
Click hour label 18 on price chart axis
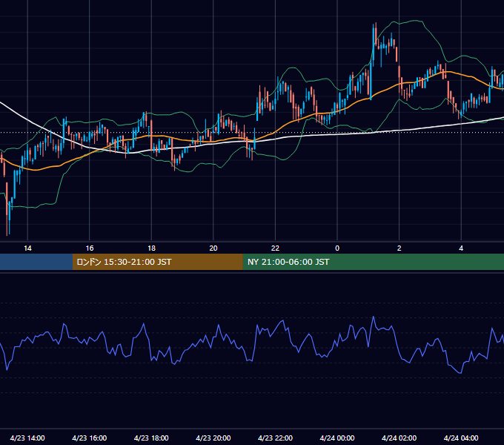(x=151, y=248)
